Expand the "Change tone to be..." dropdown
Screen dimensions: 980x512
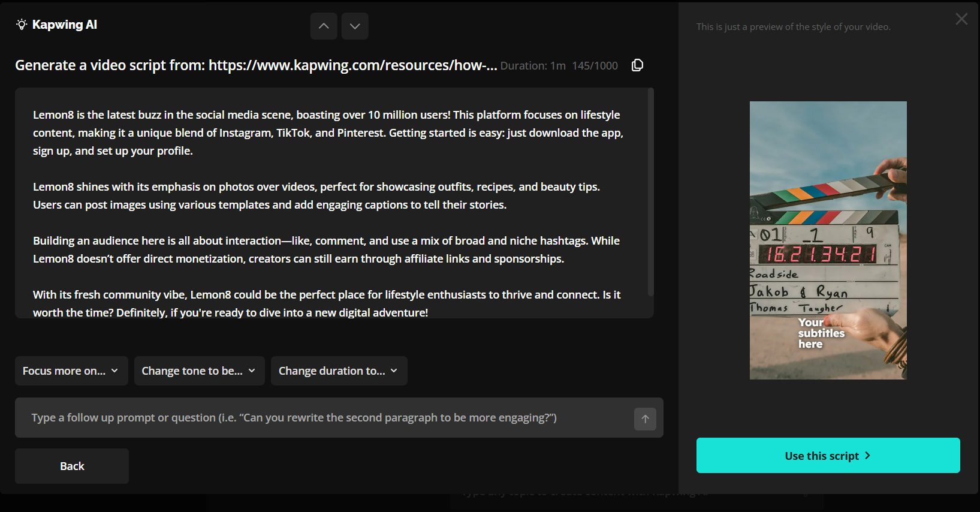coord(199,371)
